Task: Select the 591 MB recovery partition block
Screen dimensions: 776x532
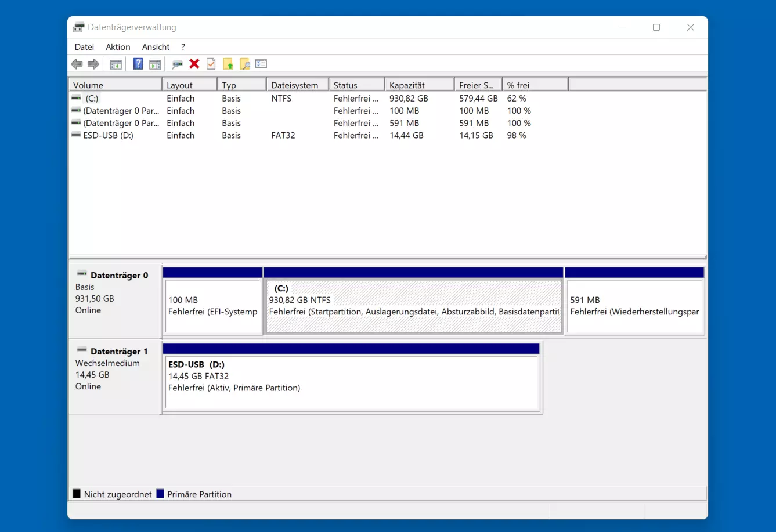Action: [635, 306]
